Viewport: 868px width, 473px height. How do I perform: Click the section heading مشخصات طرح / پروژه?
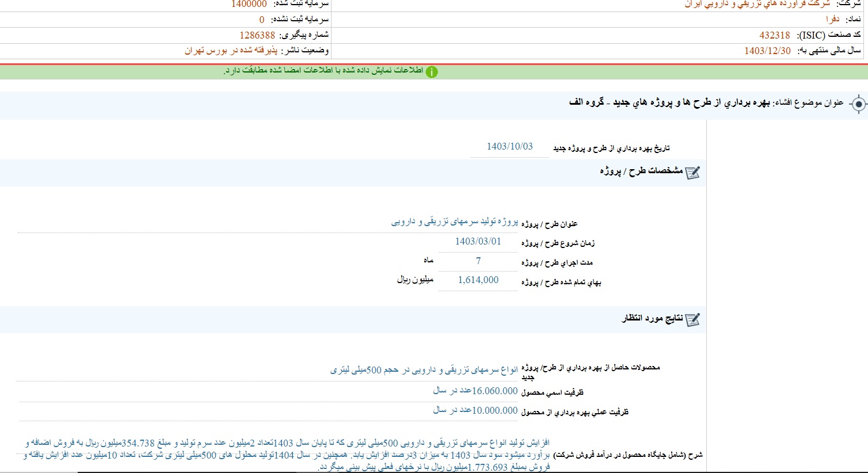[641, 171]
